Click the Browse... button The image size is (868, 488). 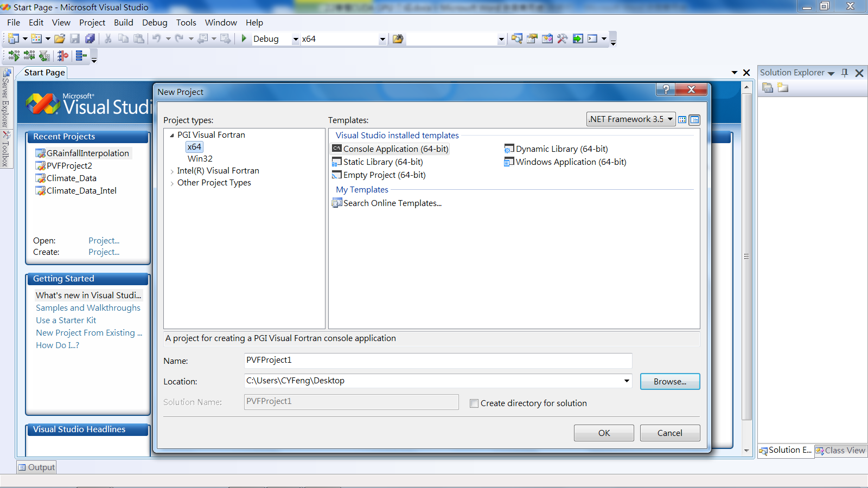[x=670, y=382]
